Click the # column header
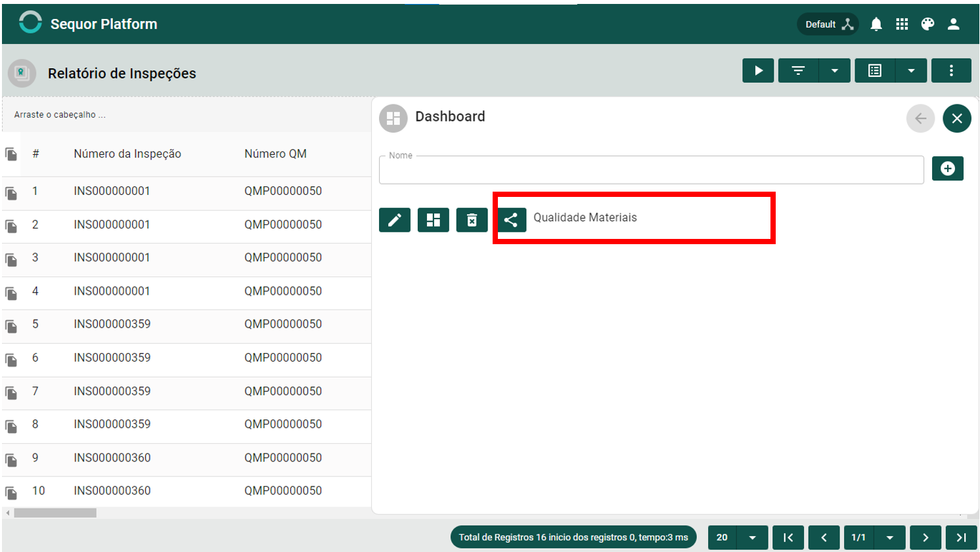980x552 pixels. pos(35,154)
